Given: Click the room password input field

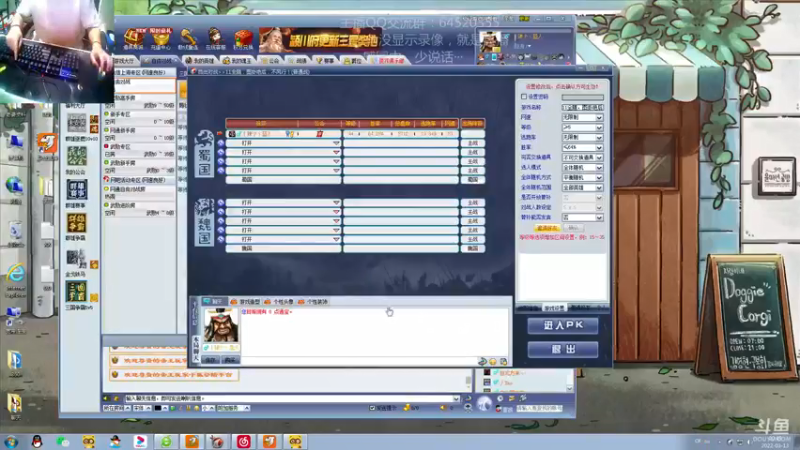Looking at the screenshot, I should tap(583, 97).
